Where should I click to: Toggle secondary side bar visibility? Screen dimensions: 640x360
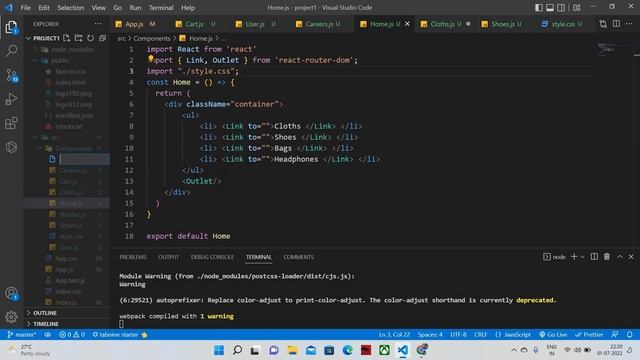(x=562, y=7)
